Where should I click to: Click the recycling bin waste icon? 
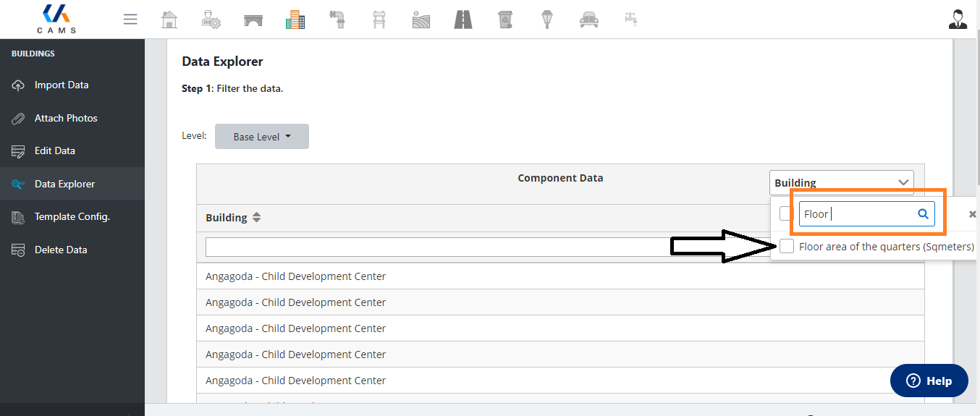[505, 20]
